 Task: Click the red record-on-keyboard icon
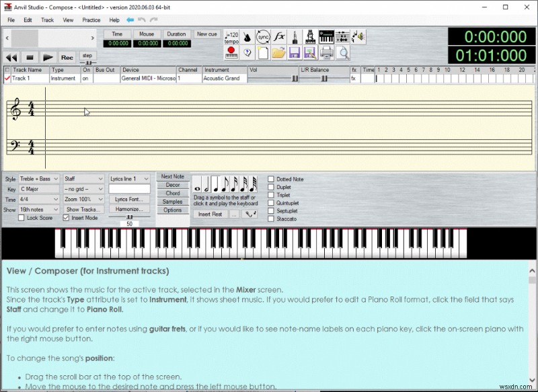[231, 53]
